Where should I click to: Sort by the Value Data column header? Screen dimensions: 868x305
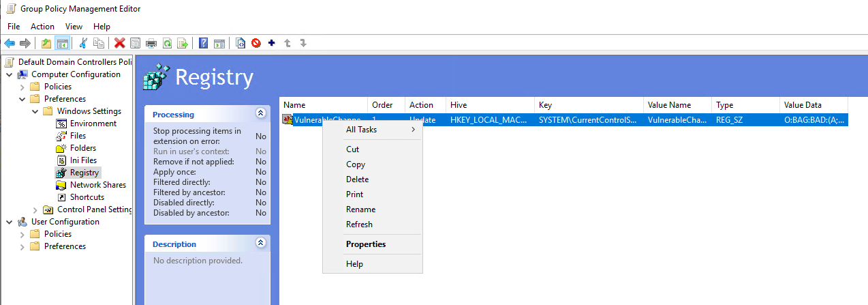pyautogui.click(x=814, y=105)
